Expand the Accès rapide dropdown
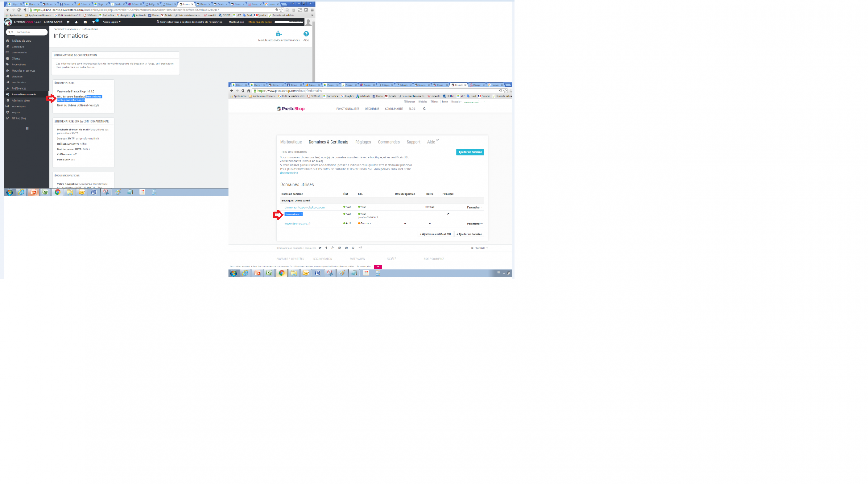 (x=111, y=22)
